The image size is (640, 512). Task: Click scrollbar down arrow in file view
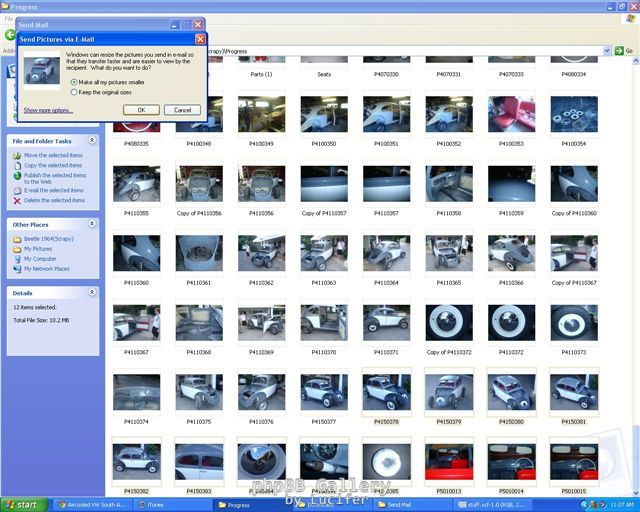coord(636,493)
